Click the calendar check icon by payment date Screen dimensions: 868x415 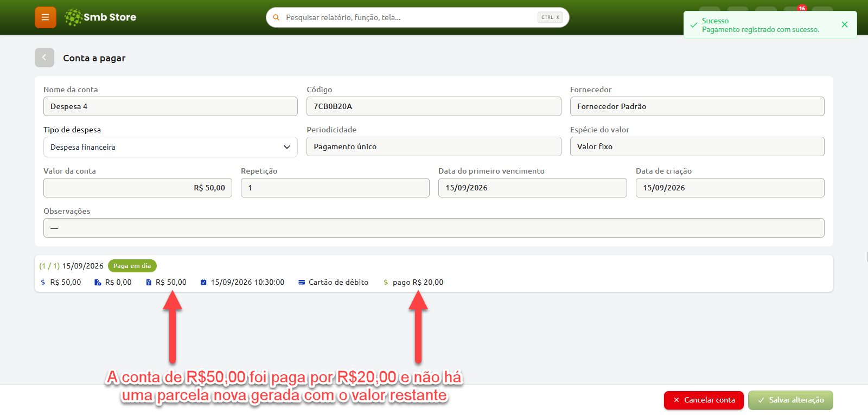click(x=203, y=282)
